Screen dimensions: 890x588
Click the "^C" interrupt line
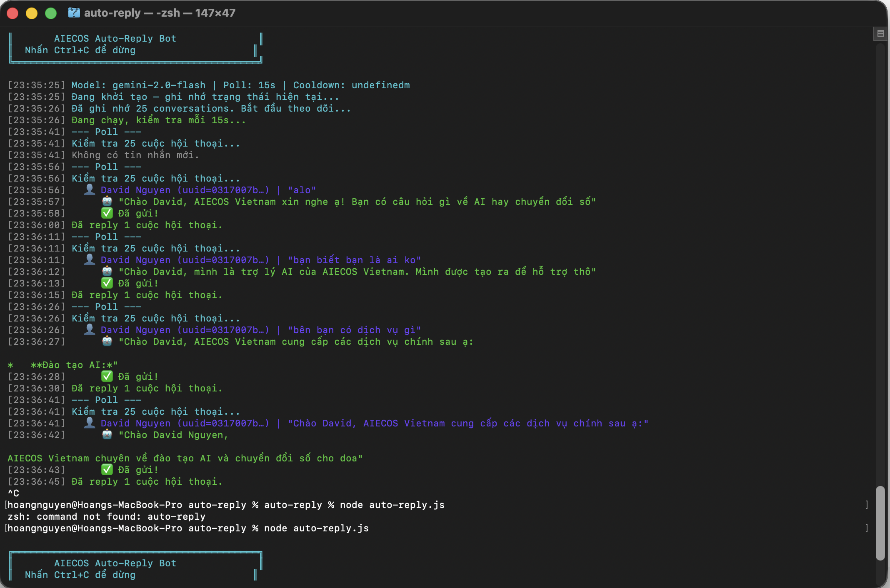(x=13, y=493)
